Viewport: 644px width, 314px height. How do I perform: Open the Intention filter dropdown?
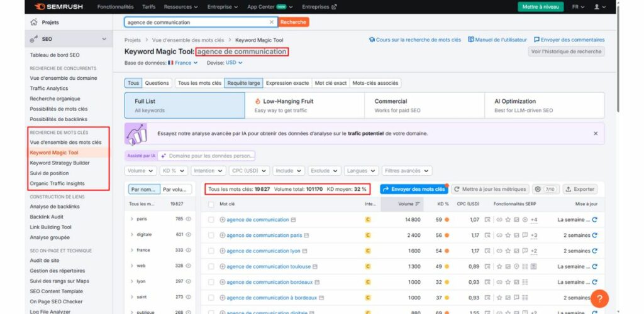(x=208, y=171)
